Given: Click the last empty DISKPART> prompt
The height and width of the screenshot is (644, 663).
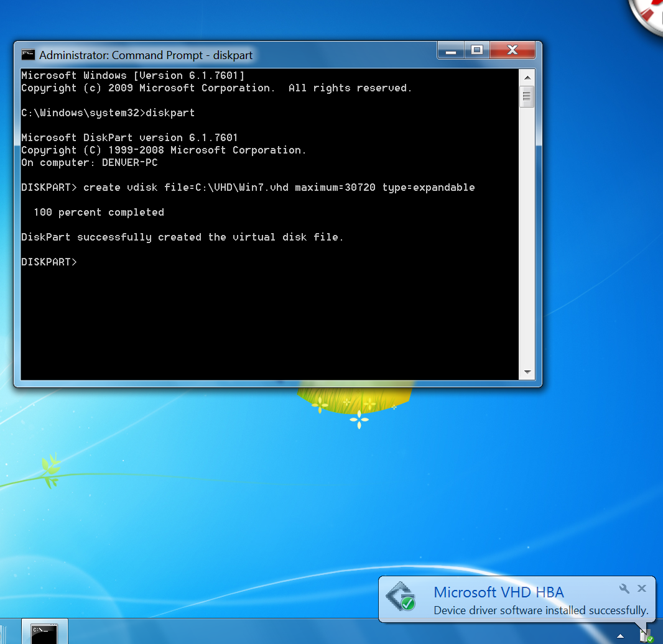Looking at the screenshot, I should click(x=49, y=262).
